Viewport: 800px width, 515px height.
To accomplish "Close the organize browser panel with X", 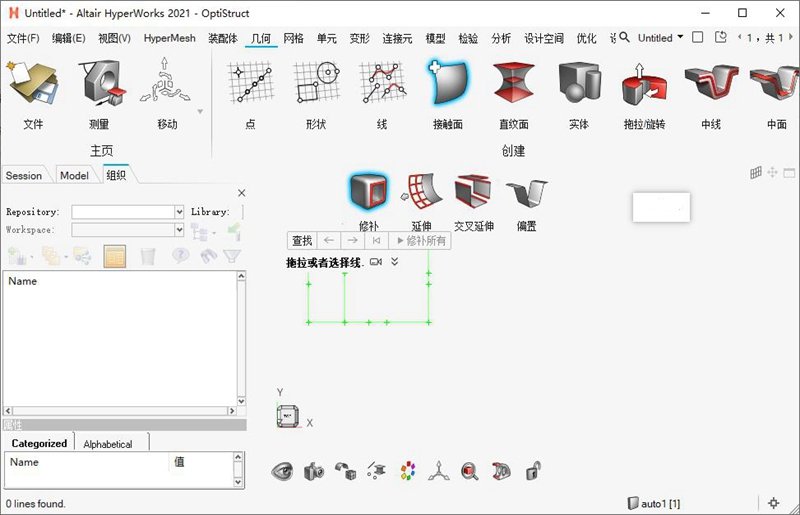I will point(242,192).
